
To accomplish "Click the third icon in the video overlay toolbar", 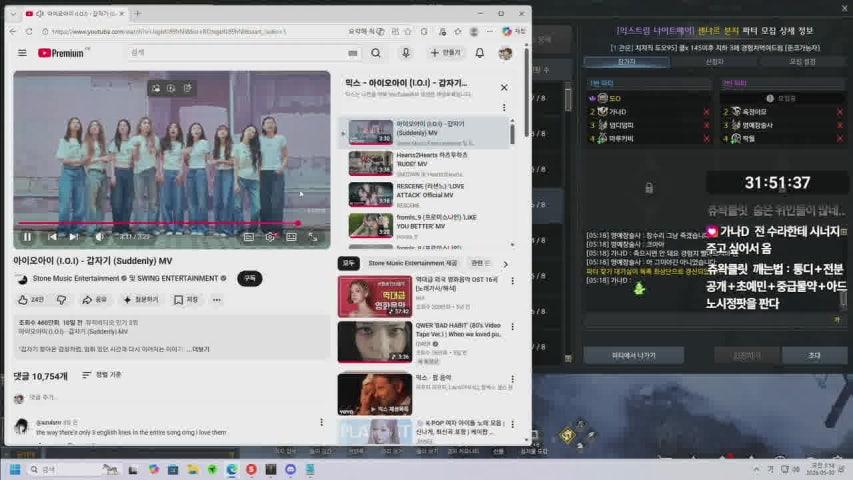I will pos(187,88).
